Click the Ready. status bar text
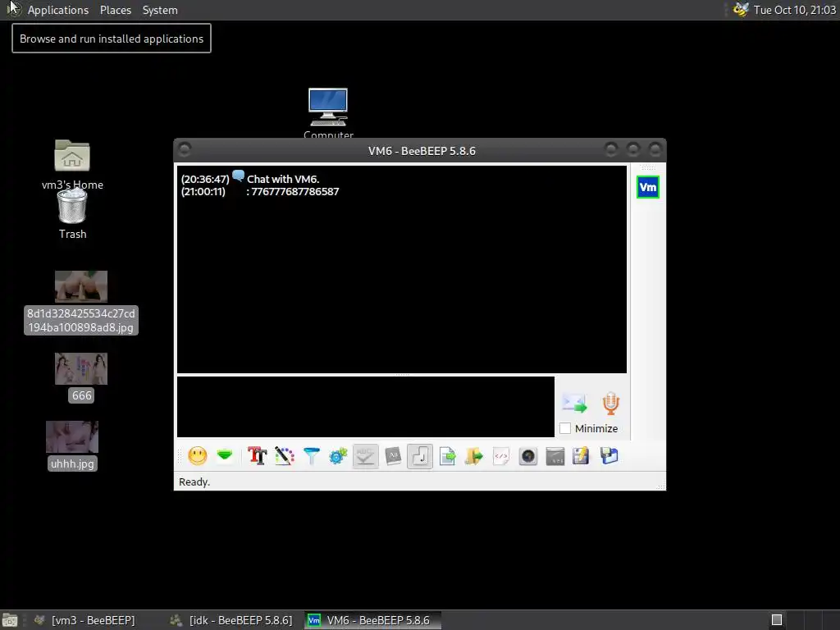The height and width of the screenshot is (630, 840). (194, 482)
